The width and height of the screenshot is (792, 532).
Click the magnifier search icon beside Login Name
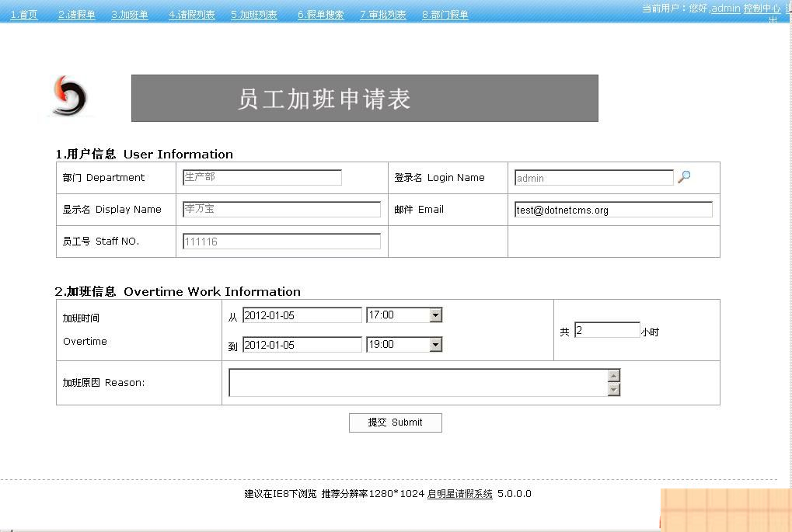pos(683,177)
